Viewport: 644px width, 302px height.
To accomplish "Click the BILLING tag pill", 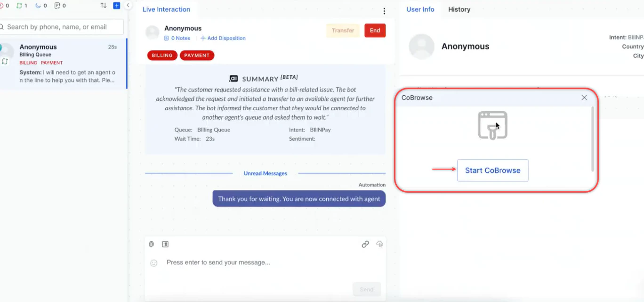I will tap(162, 56).
